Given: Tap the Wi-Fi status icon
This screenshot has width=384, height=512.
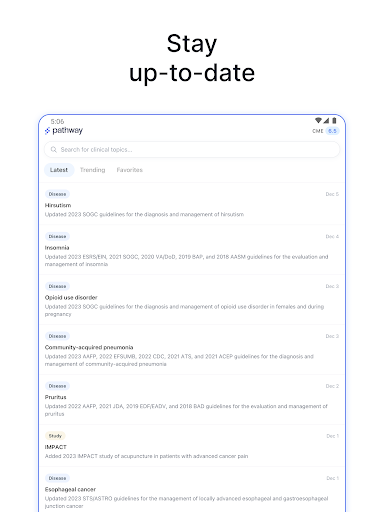Looking at the screenshot, I should [x=318, y=120].
